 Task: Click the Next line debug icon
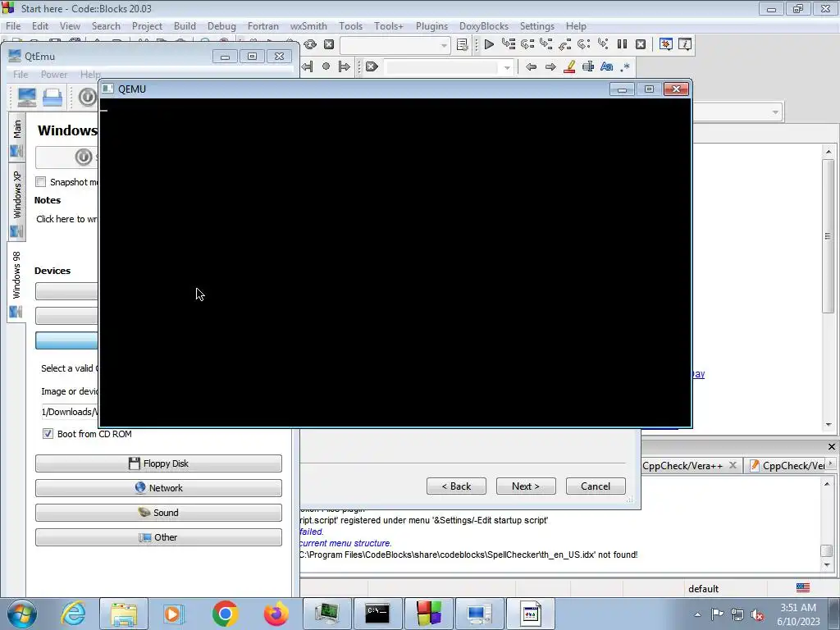(527, 44)
